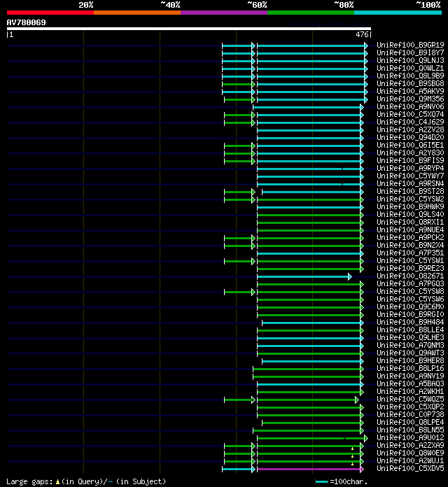Open the UniRef100_C5YSW2 hit
This screenshot has width=448, height=487.
click(x=410, y=199)
